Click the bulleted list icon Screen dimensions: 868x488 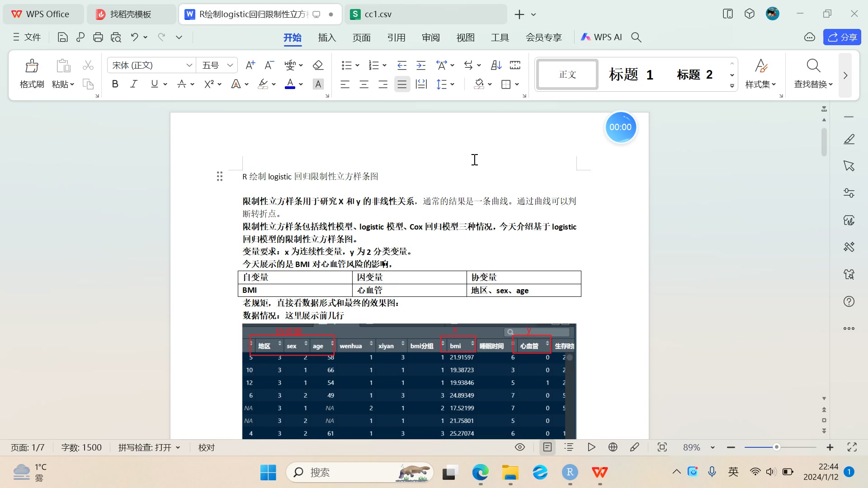(x=347, y=65)
